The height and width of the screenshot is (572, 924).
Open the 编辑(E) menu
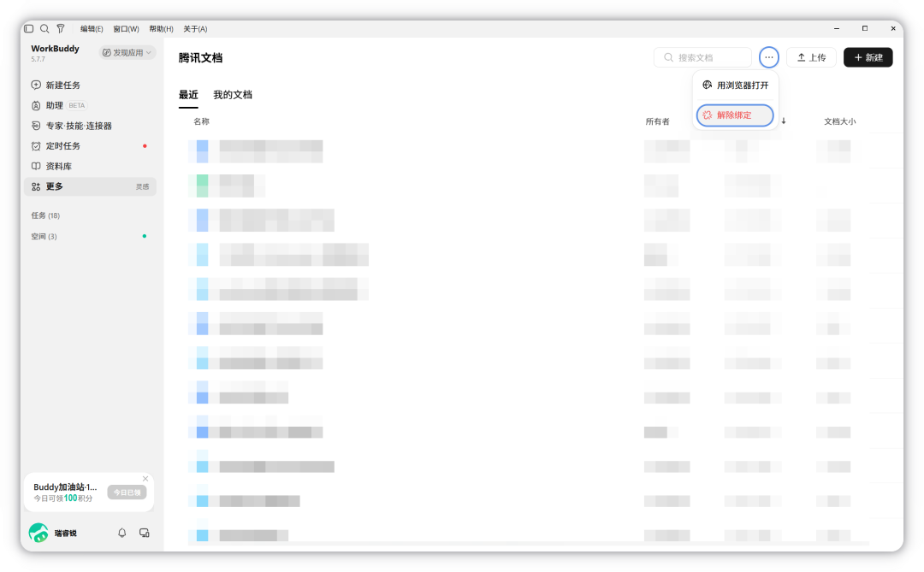coord(92,29)
